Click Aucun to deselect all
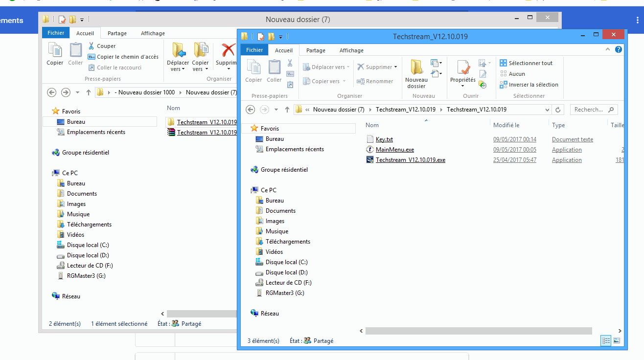The image size is (644, 360). [512, 74]
